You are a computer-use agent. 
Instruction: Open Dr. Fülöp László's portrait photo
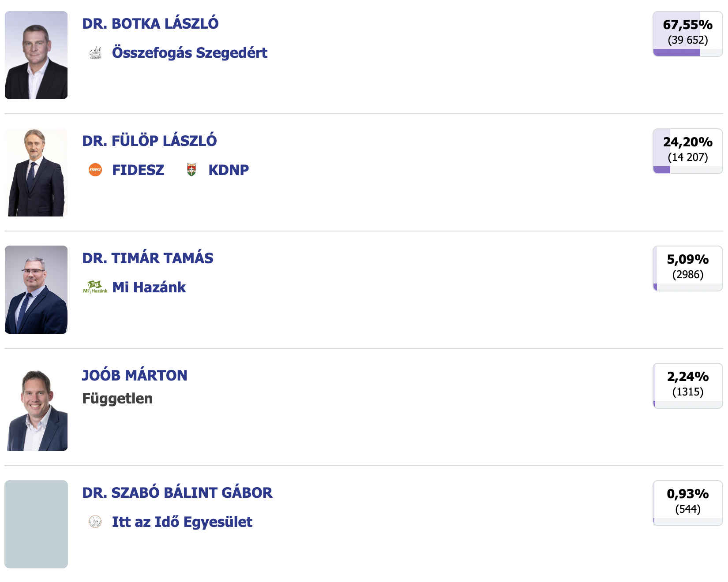tap(36, 172)
